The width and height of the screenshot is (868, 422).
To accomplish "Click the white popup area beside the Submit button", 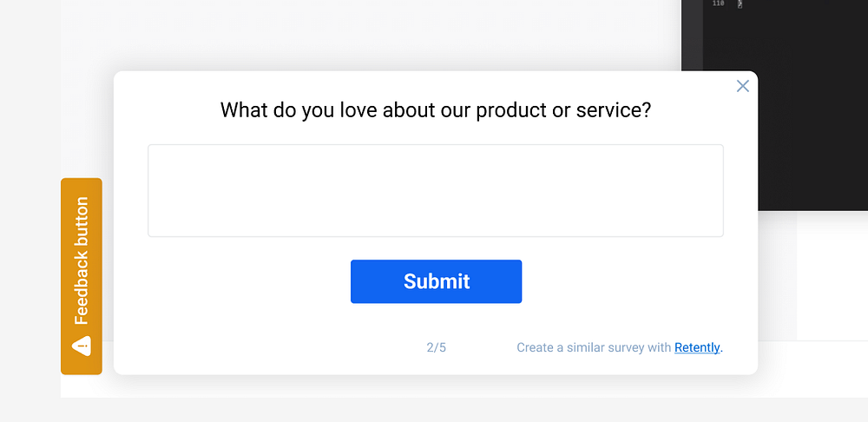I will pos(625,281).
